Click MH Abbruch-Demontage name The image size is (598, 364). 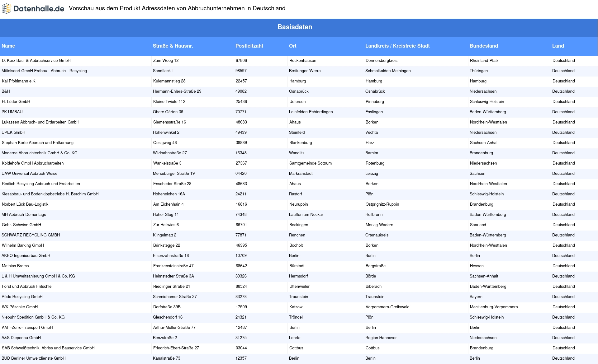click(24, 215)
